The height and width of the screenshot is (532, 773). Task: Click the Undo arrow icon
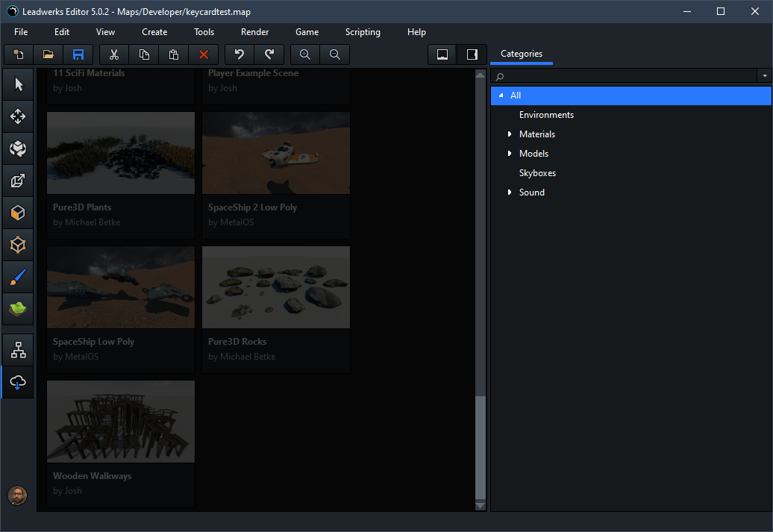[240, 54]
